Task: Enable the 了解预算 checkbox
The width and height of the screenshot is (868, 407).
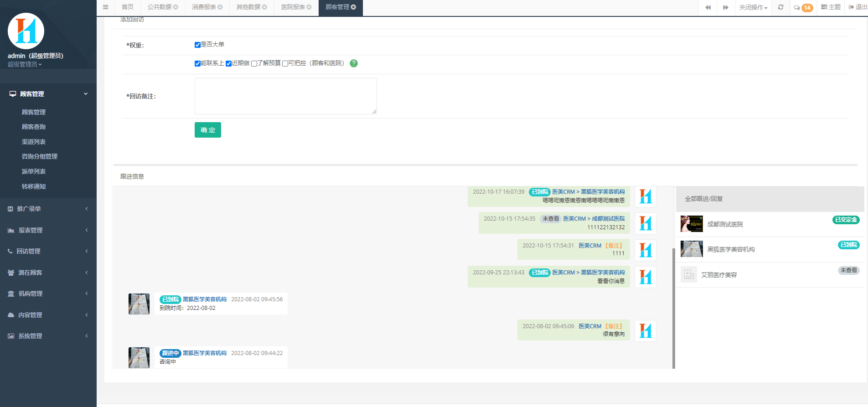Action: [254, 64]
